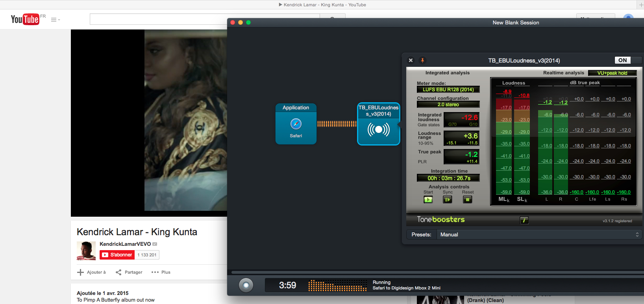Pin the plugin panel with pushpin icon
The height and width of the screenshot is (304, 644).
(x=422, y=60)
